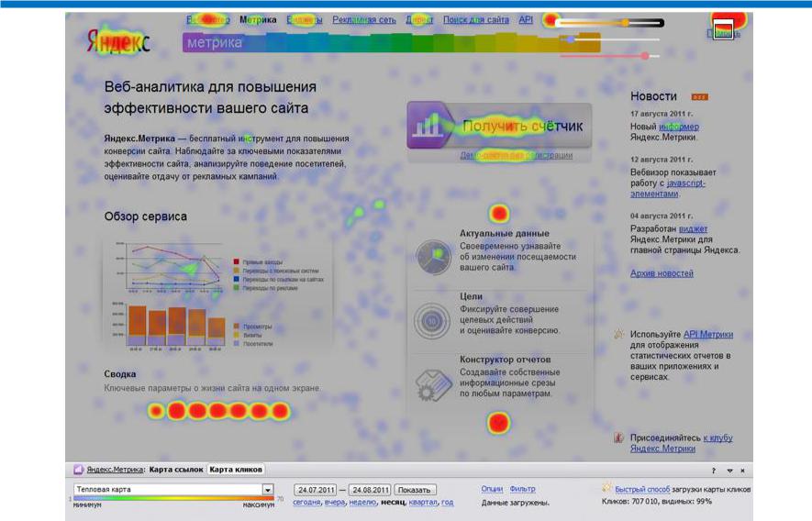Click the 'Конструктор отчетов' heading
The height and width of the screenshot is (521, 812).
click(x=505, y=360)
